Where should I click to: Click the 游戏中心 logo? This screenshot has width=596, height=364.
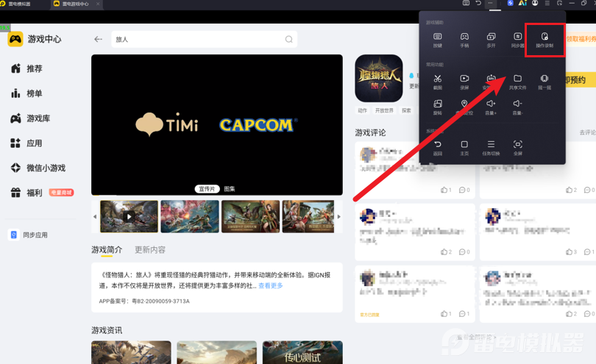tap(35, 39)
